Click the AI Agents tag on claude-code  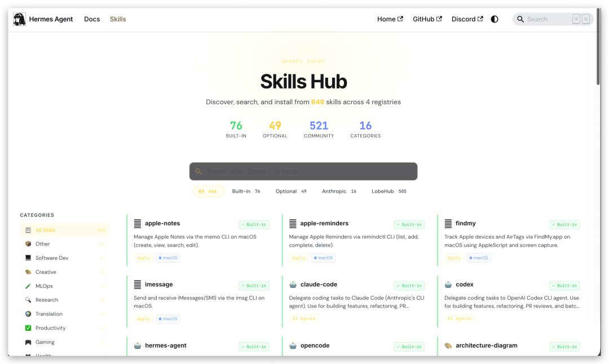click(304, 318)
